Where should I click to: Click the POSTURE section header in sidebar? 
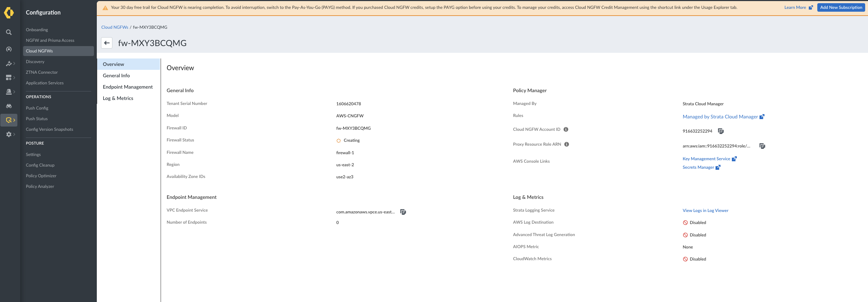pos(35,143)
